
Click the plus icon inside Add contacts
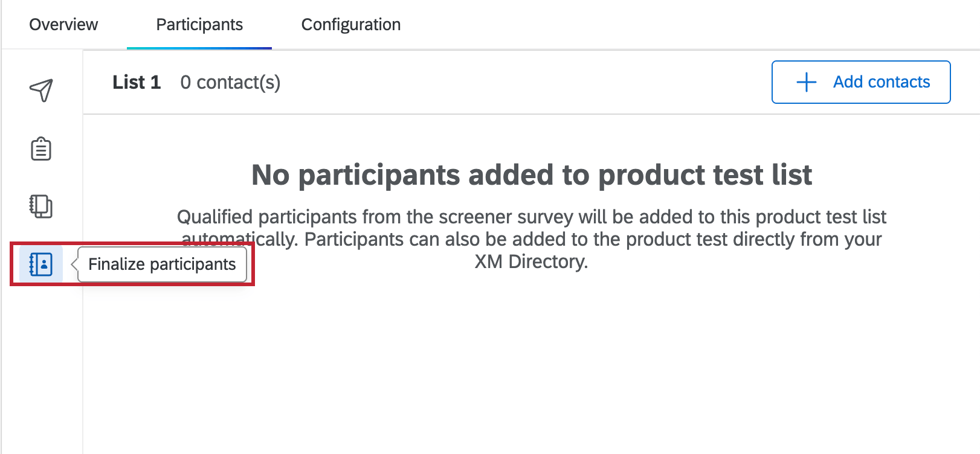(806, 82)
